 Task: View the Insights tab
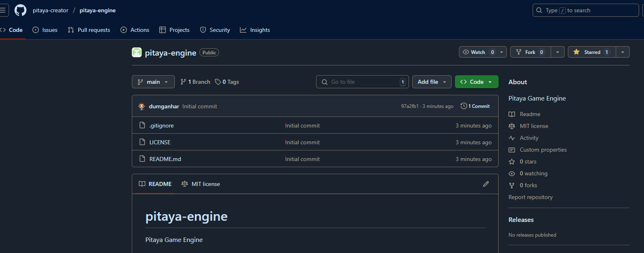click(255, 30)
